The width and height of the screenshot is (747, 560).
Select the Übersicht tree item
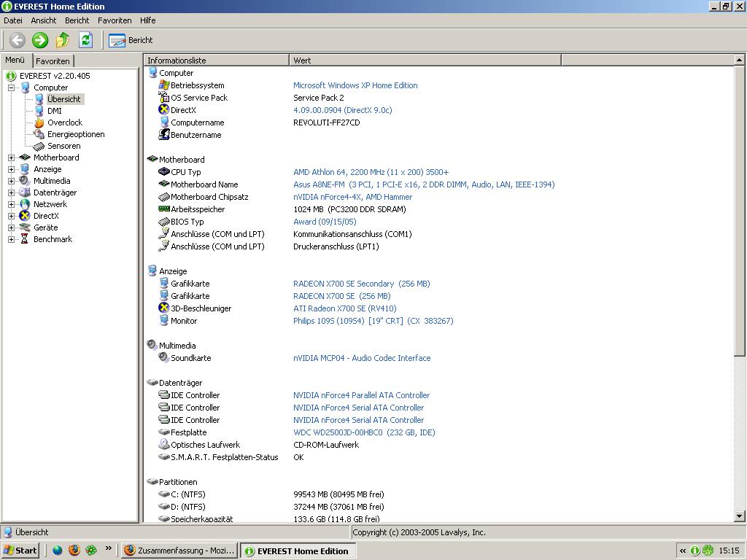[x=64, y=99]
